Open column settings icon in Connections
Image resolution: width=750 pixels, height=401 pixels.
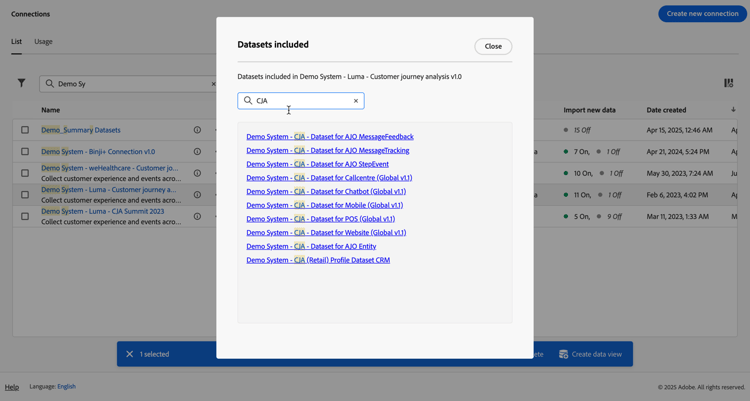[x=728, y=83]
